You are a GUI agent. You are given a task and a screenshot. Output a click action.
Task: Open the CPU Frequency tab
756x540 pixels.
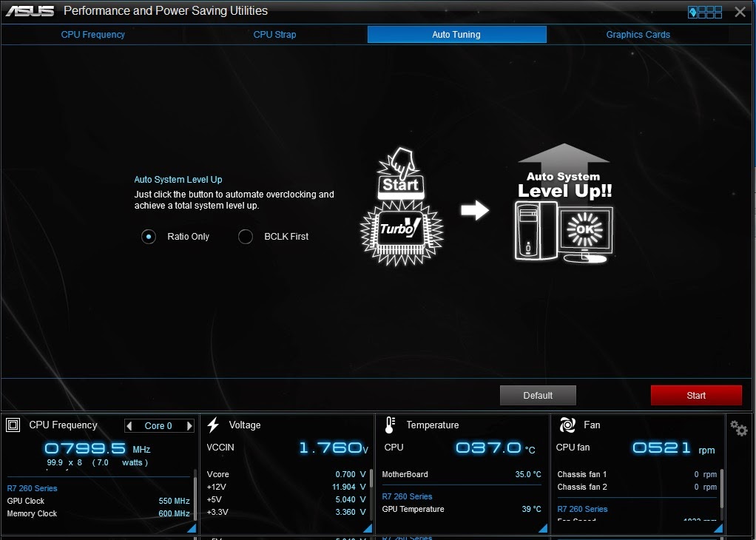pyautogui.click(x=92, y=35)
